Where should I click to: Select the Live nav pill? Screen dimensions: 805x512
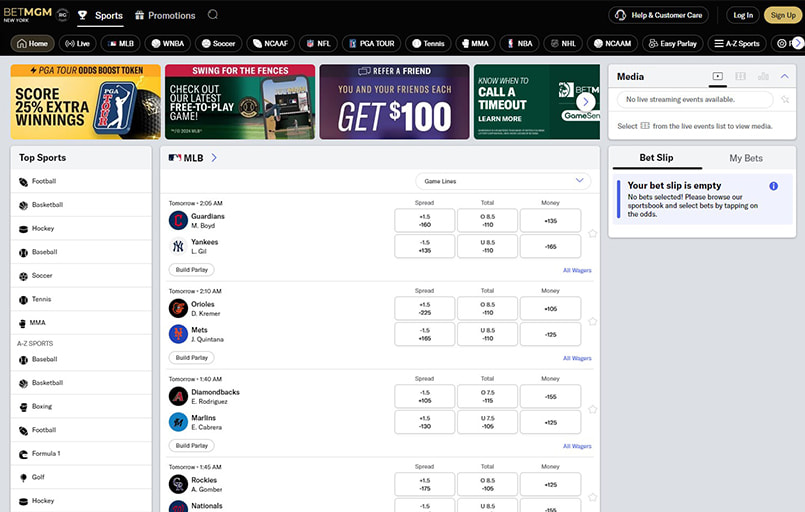pyautogui.click(x=77, y=44)
